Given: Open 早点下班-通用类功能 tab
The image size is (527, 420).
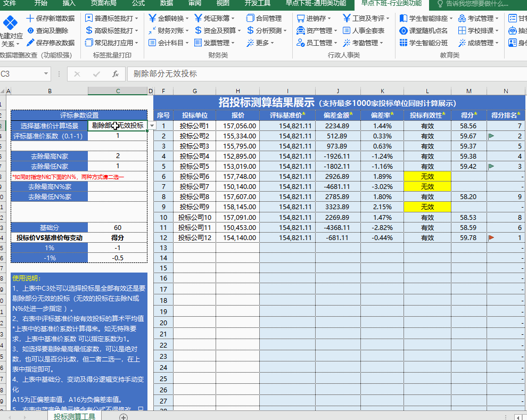Looking at the screenshot, I should 316,3.
